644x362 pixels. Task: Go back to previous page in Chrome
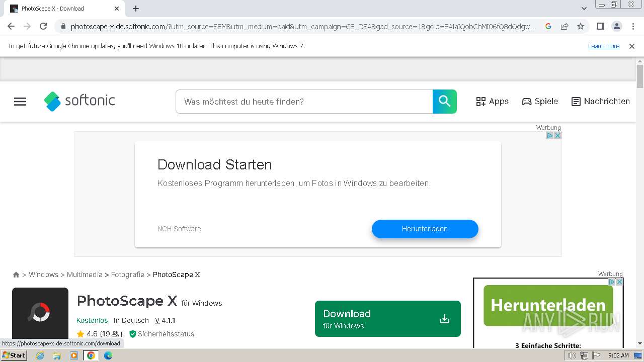click(11, 26)
